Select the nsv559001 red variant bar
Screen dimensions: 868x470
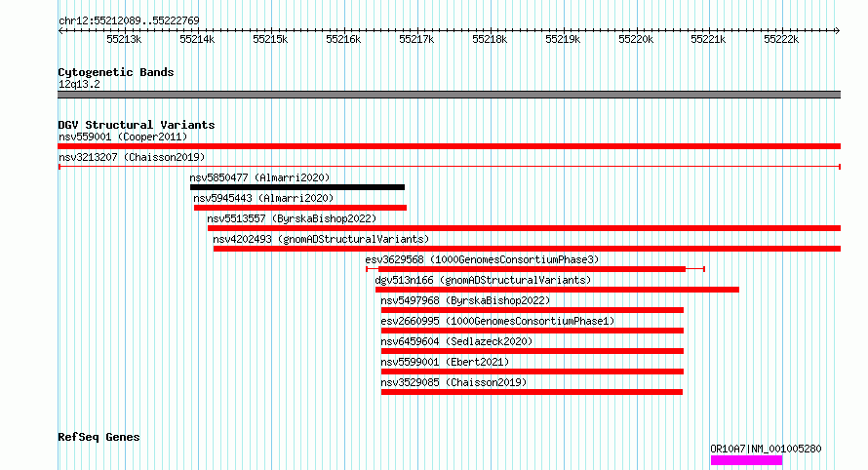[449, 146]
